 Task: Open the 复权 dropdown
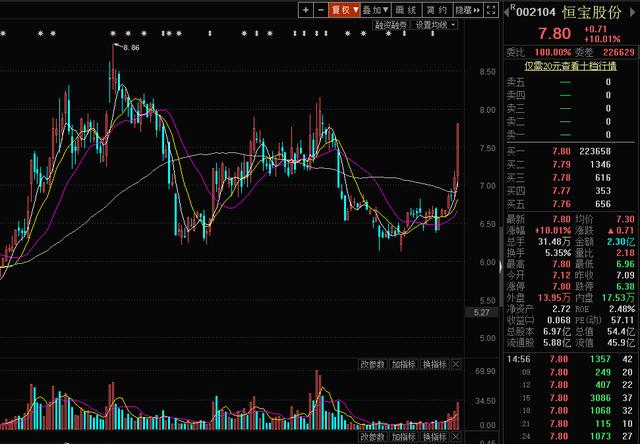coord(344,10)
